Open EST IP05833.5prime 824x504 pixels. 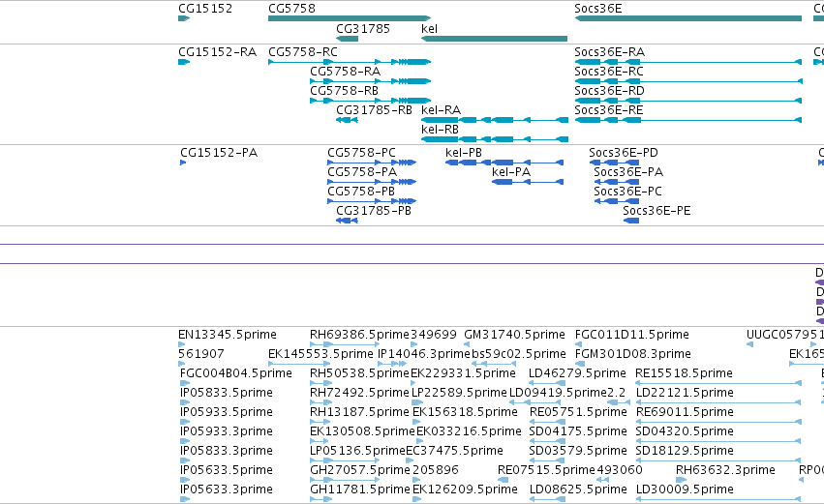click(226, 393)
